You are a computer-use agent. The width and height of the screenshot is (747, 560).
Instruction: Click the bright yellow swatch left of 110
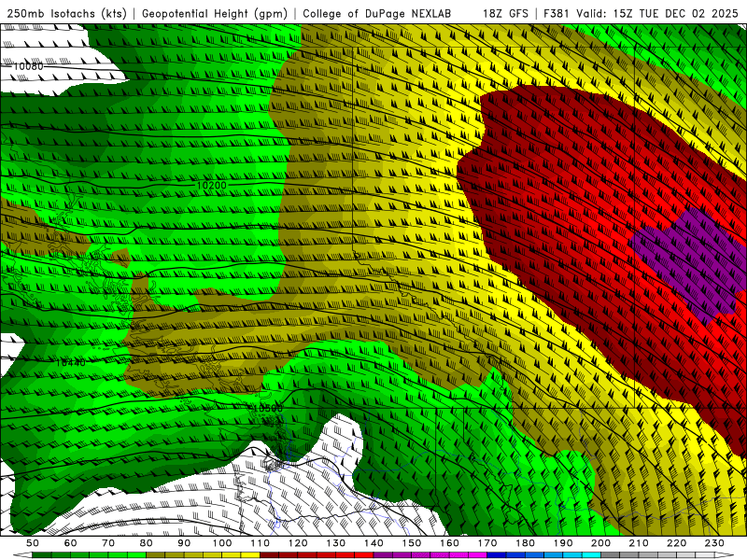click(x=250, y=555)
